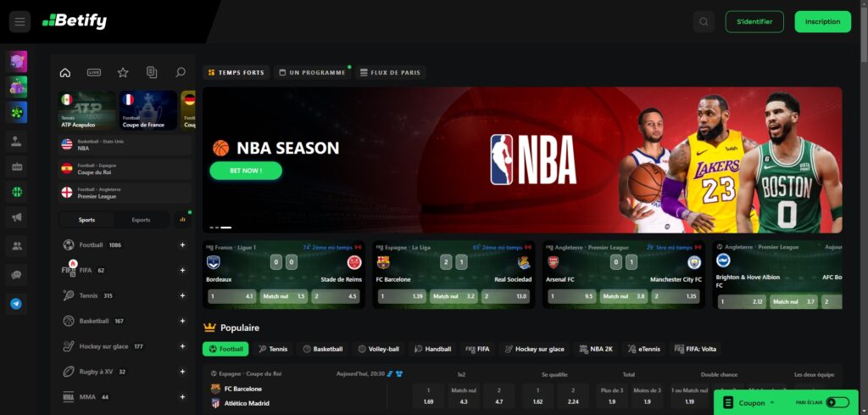Open statistics bar chart icon
The width and height of the screenshot is (868, 415).
click(183, 220)
